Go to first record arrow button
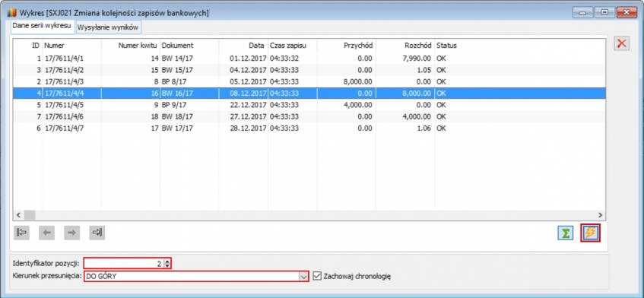644x298 pixels. (x=21, y=233)
